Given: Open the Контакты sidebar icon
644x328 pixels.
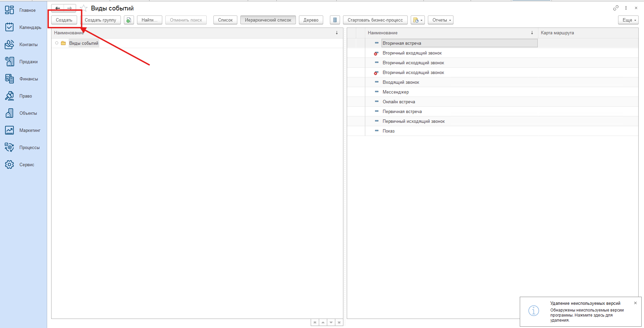Looking at the screenshot, I should (x=9, y=44).
